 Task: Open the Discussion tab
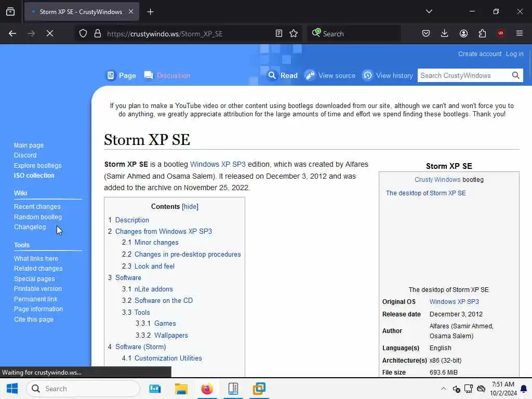pyautogui.click(x=167, y=75)
